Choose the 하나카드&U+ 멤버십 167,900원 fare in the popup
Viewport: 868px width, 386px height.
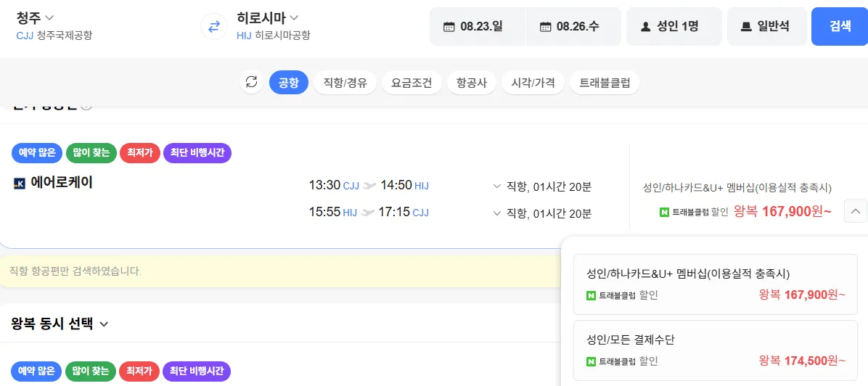715,284
